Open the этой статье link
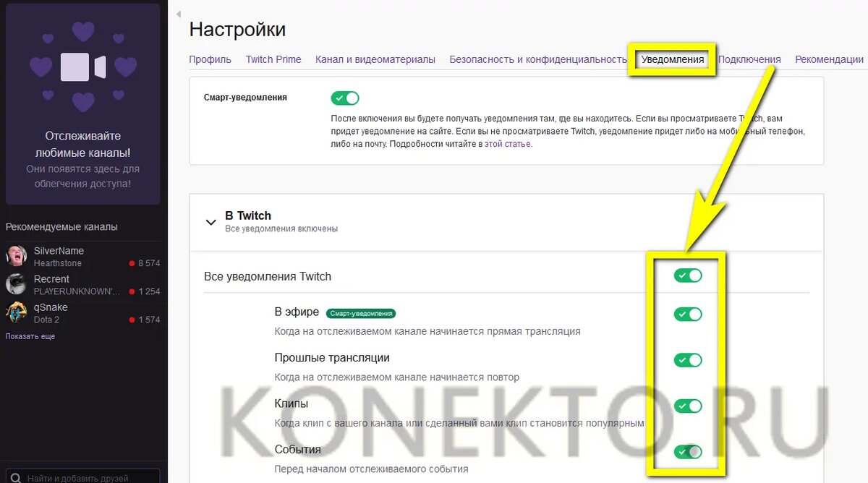The height and width of the screenshot is (483, 868). (x=508, y=144)
